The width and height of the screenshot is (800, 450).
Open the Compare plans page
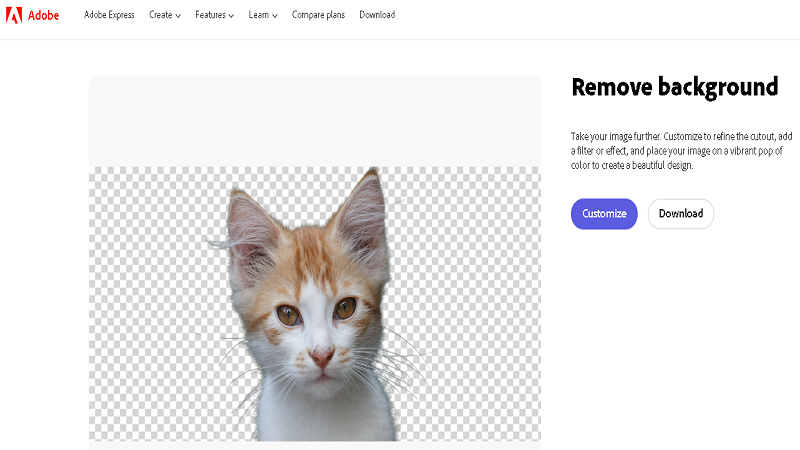click(318, 15)
